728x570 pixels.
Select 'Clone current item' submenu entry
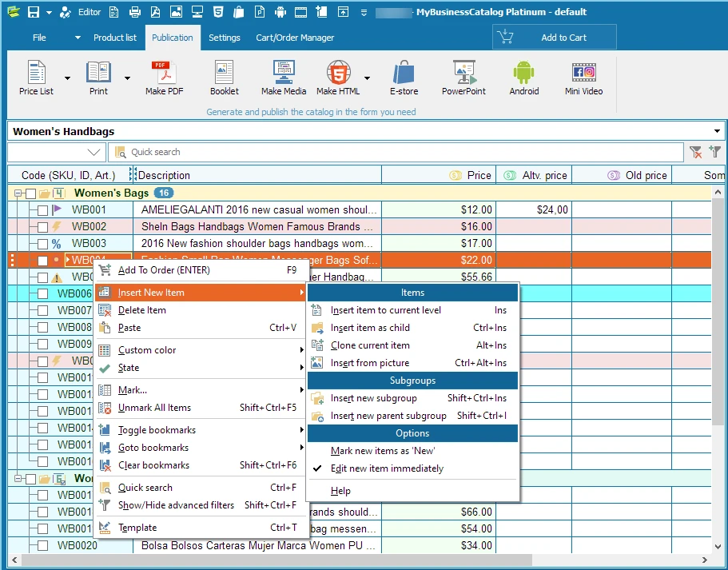(x=413, y=345)
